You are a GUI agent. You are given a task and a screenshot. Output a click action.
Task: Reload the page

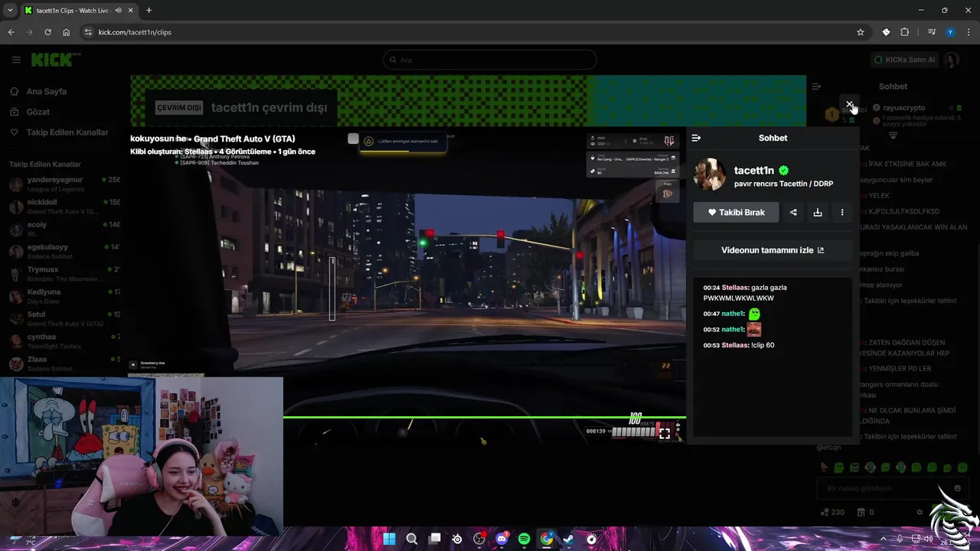(x=47, y=32)
